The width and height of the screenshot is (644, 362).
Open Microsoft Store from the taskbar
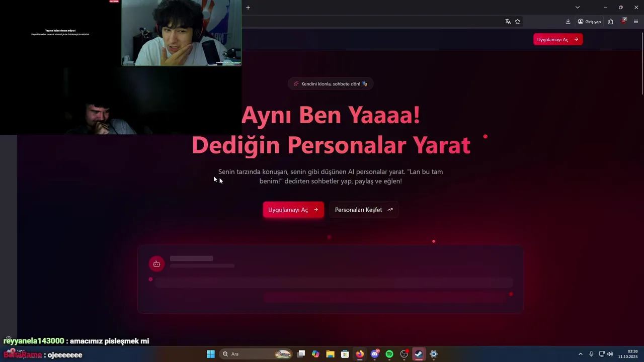point(345,354)
